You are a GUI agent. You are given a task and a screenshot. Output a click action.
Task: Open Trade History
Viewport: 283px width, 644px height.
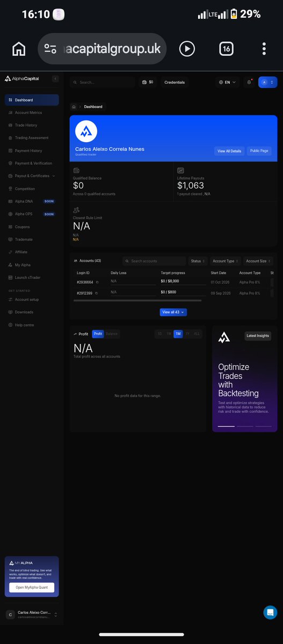pos(32,125)
